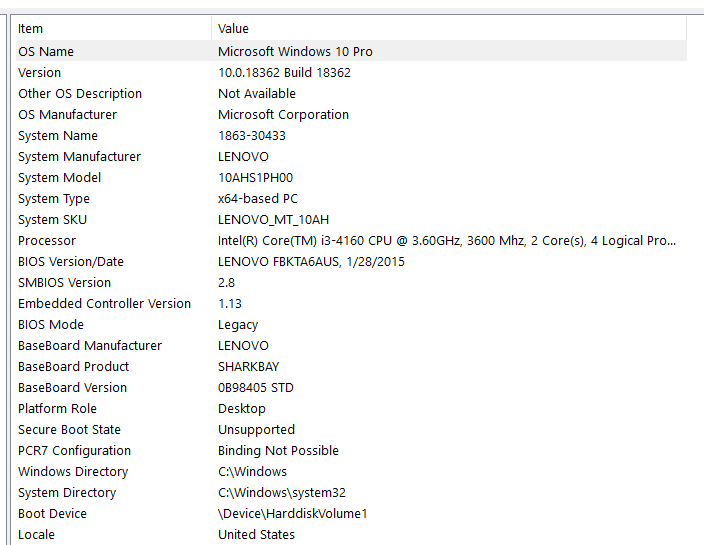Click the Unsupported value
Image resolution: width=704 pixels, height=545 pixels.
coord(256,430)
